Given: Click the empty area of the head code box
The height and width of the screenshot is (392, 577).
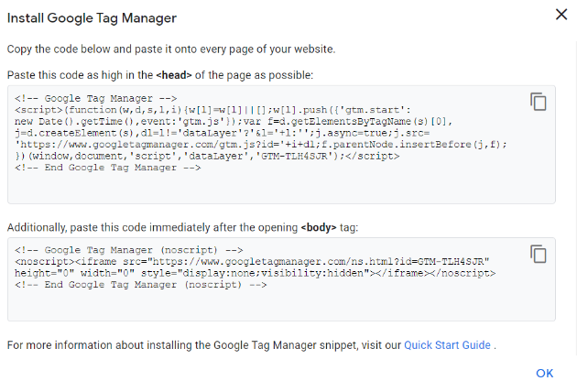Looking at the screenshot, I should 281,188.
